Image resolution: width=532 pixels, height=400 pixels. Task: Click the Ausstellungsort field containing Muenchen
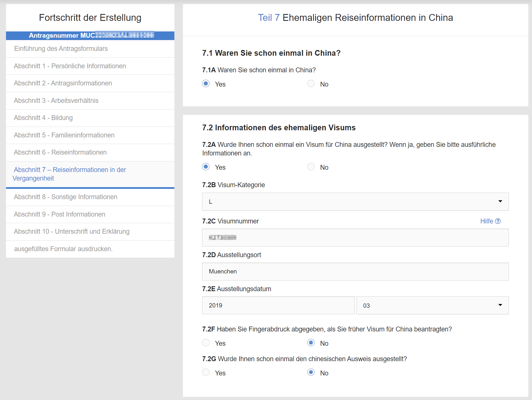coord(355,271)
